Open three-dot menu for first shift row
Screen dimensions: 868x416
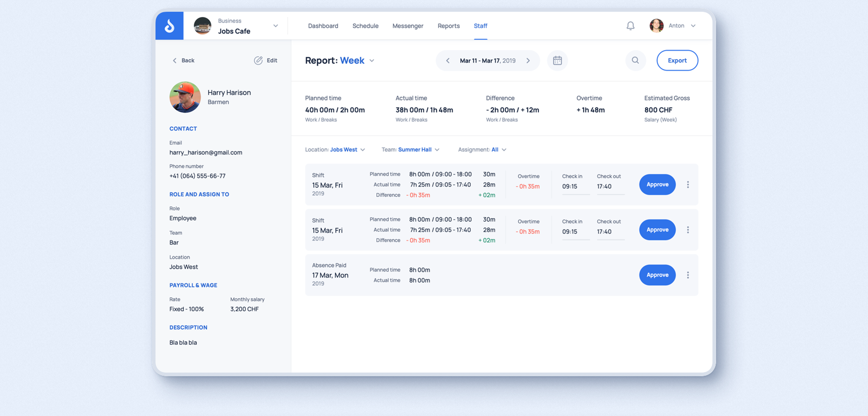pyautogui.click(x=688, y=184)
